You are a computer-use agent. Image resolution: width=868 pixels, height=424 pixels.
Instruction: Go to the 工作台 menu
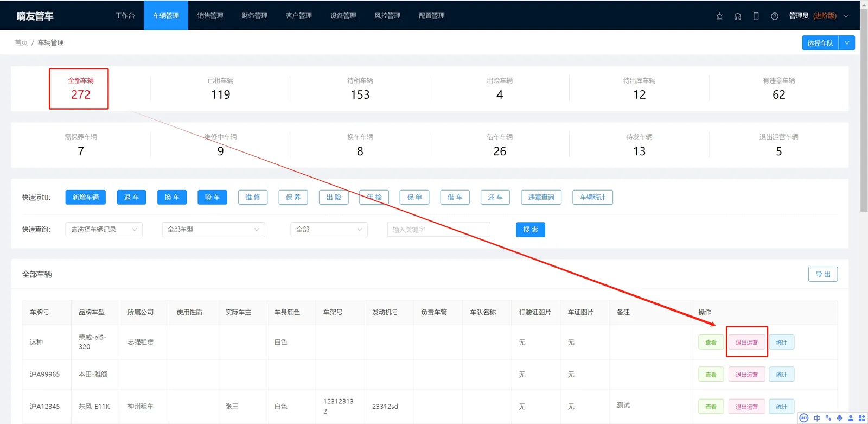point(125,16)
